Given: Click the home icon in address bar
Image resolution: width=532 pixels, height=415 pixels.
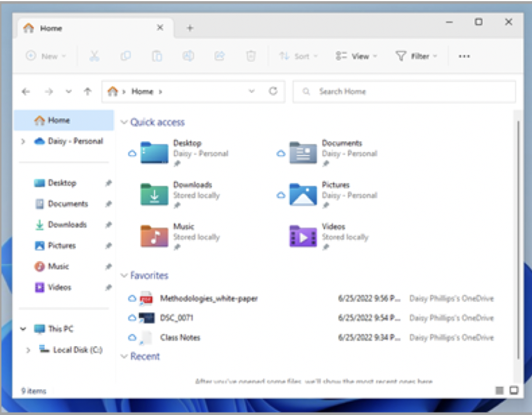Looking at the screenshot, I should (x=113, y=91).
